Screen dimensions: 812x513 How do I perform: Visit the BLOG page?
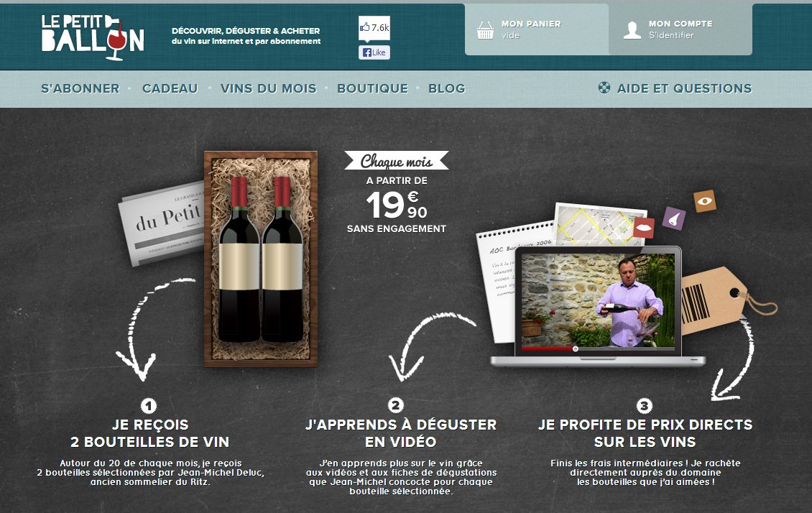click(x=446, y=88)
